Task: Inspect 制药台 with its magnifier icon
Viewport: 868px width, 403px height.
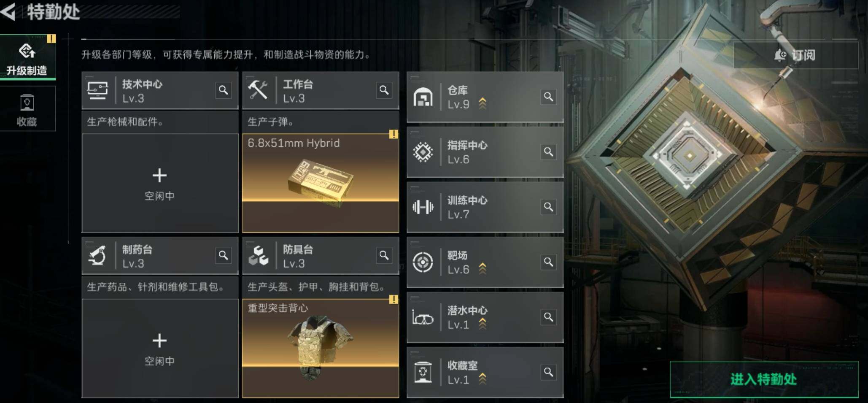Action: tap(224, 255)
